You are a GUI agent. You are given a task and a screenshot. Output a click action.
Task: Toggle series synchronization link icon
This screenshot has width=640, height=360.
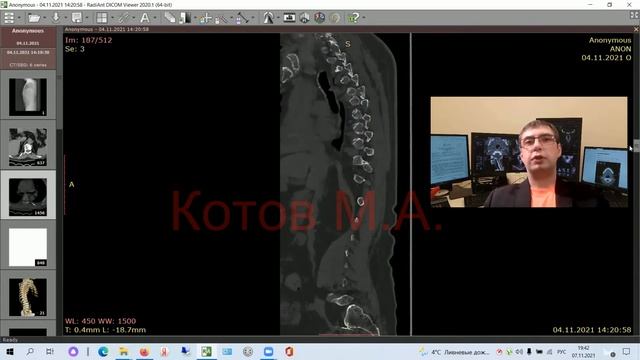(x=123, y=18)
